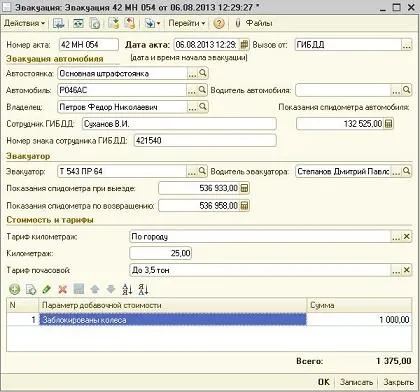Image resolution: width=420 pixels, height=392 pixels.
Task: Click the blue-arrow icon left of Перейти
Action: pyautogui.click(x=149, y=23)
